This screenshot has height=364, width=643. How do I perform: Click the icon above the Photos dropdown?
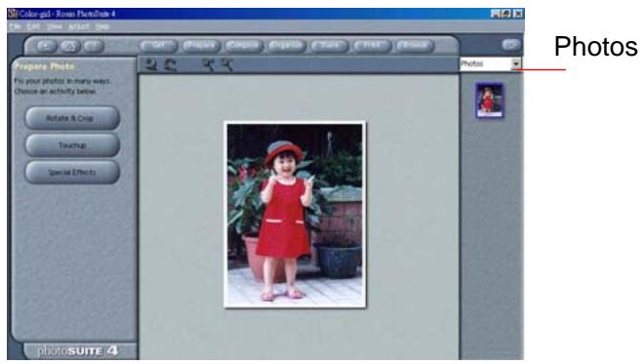[x=511, y=45]
